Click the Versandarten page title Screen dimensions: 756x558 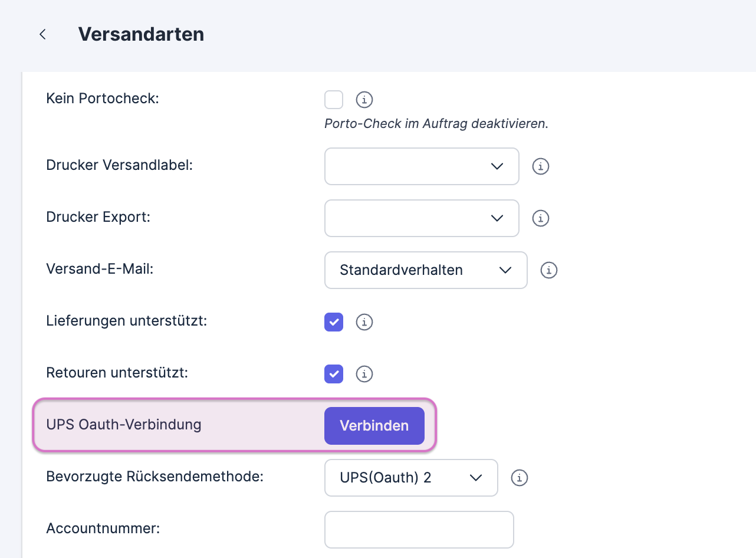tap(140, 34)
